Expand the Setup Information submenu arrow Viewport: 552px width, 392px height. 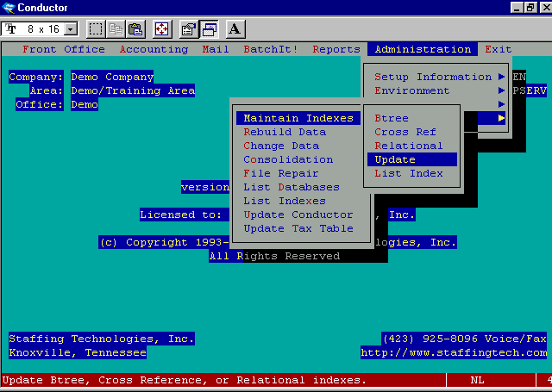pos(501,77)
